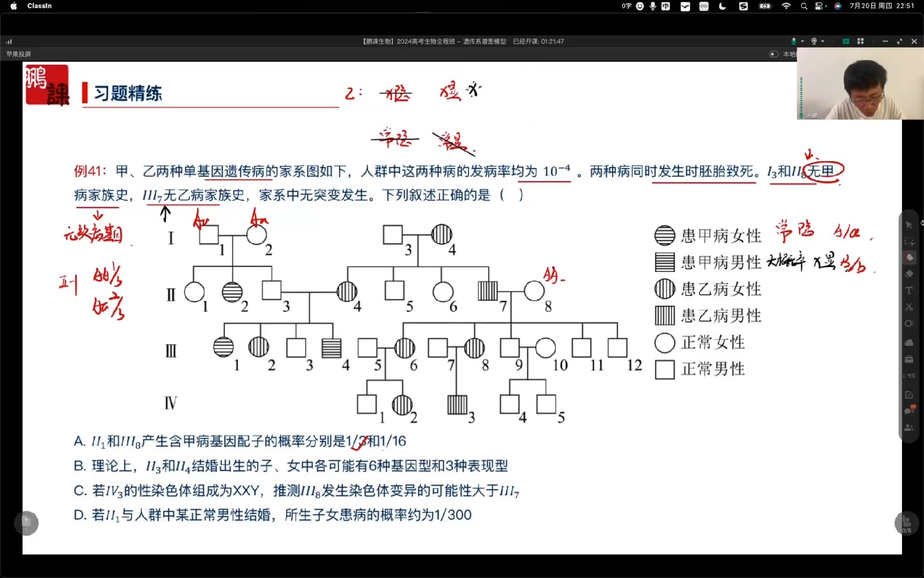Click the round help button bottom left
Image resolution: width=924 pixels, height=578 pixels.
[27, 523]
